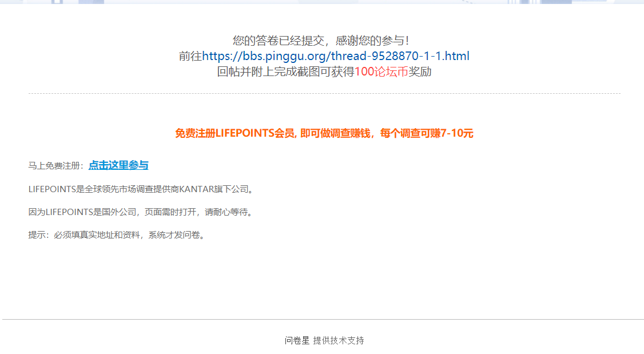This screenshot has width=644, height=354.
Task: Click the red 100论坛币 text
Action: point(381,71)
